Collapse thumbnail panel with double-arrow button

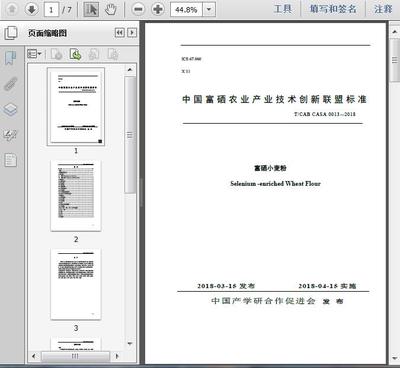click(x=120, y=32)
